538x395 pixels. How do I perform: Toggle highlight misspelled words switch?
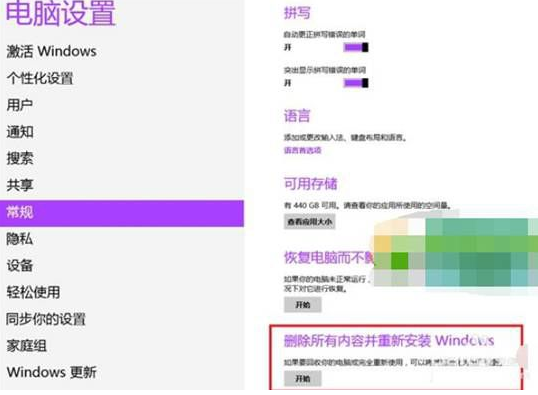pyautogui.click(x=356, y=83)
